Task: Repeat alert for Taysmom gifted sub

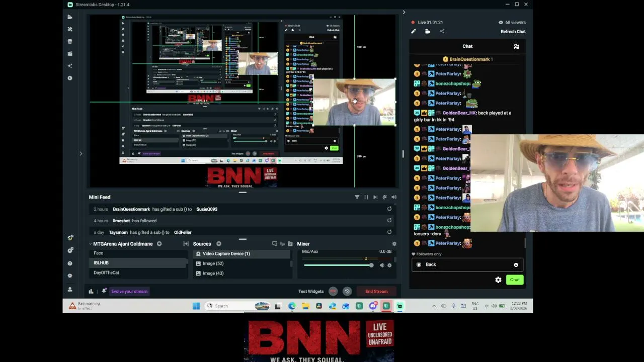Action: tap(389, 232)
